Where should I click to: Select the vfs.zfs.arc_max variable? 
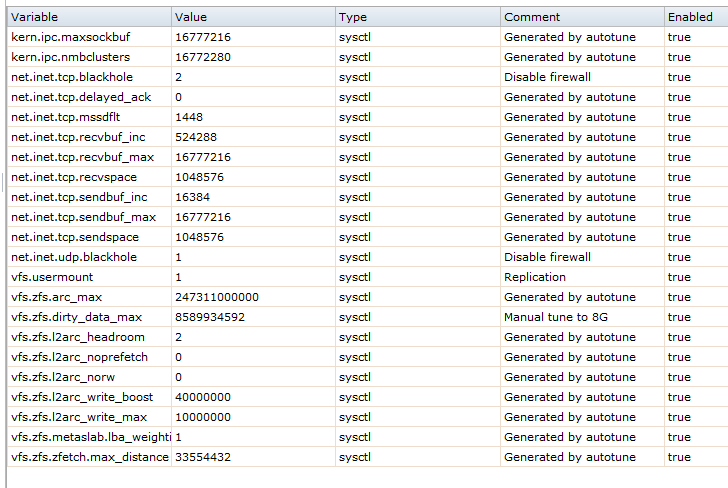(57, 297)
